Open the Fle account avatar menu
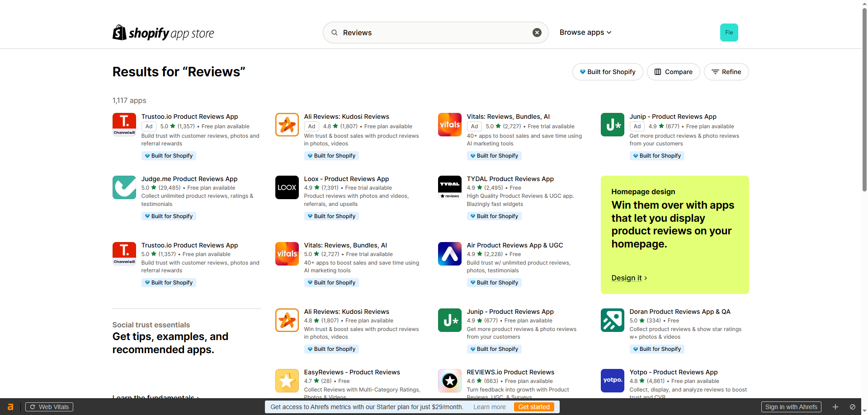The height and width of the screenshot is (415, 868). tap(729, 33)
